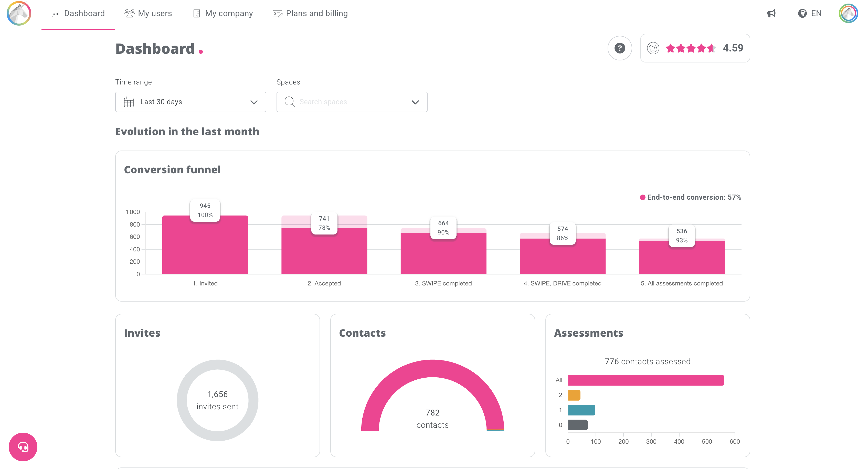
Task: Click the star-eyed smiley rating icon
Action: tap(653, 48)
